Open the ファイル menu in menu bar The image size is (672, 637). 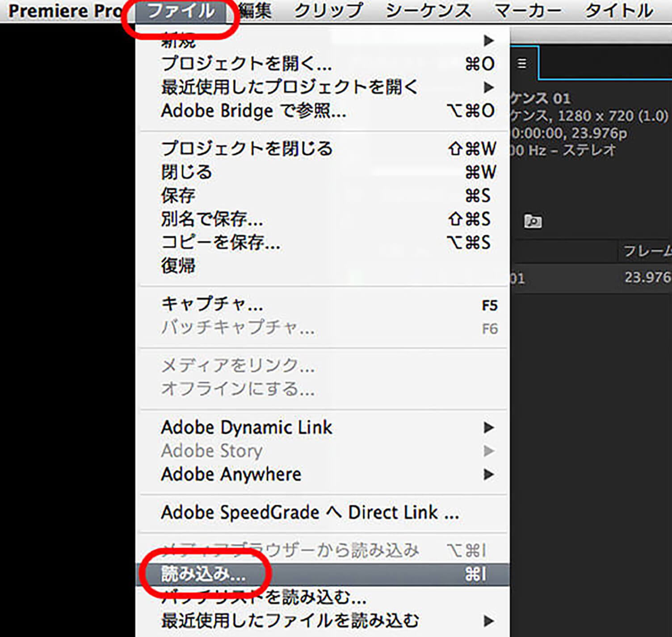coord(181,11)
